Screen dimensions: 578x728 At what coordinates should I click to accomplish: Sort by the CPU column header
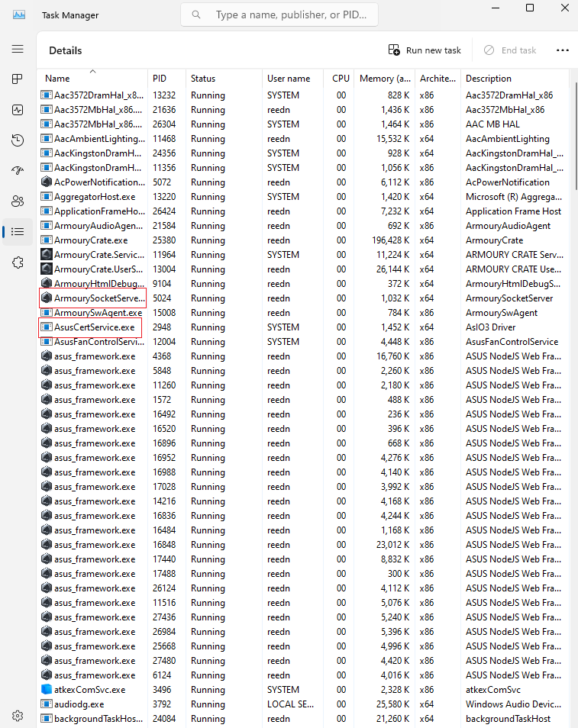coord(339,78)
